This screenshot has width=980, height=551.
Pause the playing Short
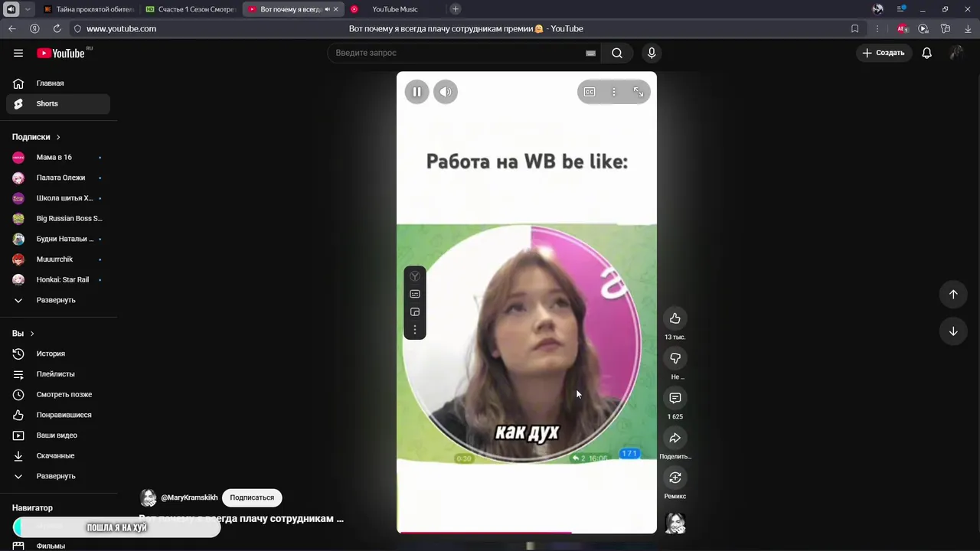(x=416, y=92)
